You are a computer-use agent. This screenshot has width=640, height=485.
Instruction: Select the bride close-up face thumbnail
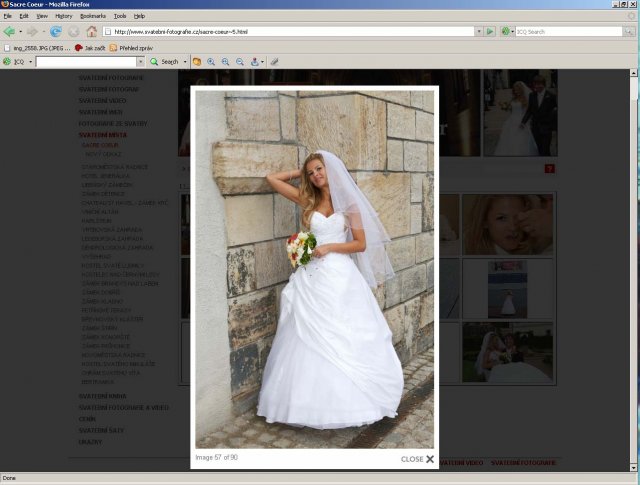click(507, 224)
